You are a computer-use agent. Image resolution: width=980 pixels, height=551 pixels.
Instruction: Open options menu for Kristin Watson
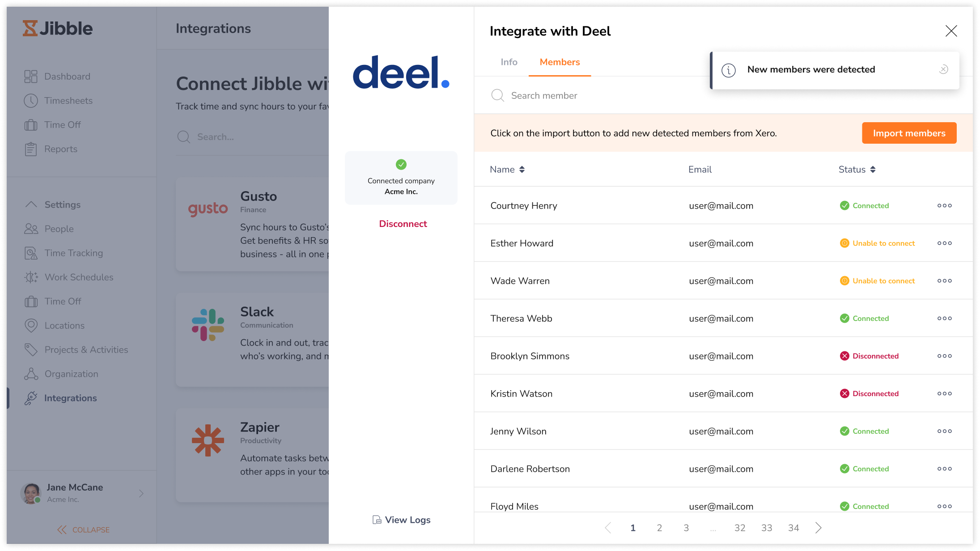pos(944,393)
